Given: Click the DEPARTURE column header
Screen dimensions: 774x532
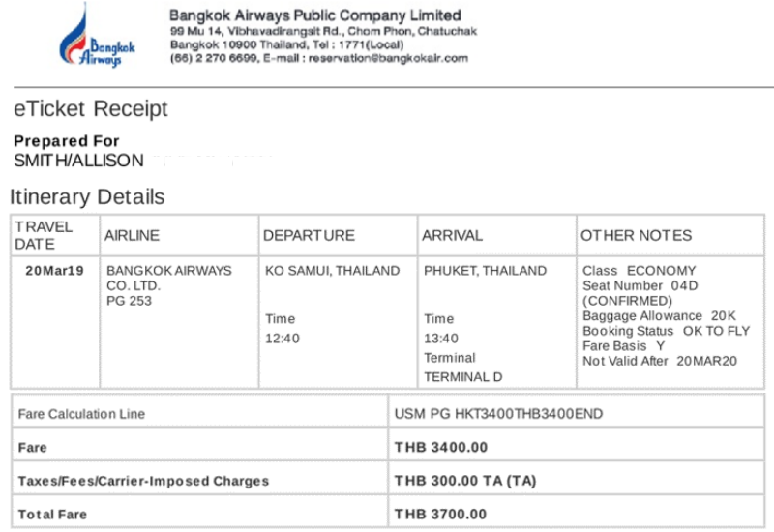Looking at the screenshot, I should (309, 235).
